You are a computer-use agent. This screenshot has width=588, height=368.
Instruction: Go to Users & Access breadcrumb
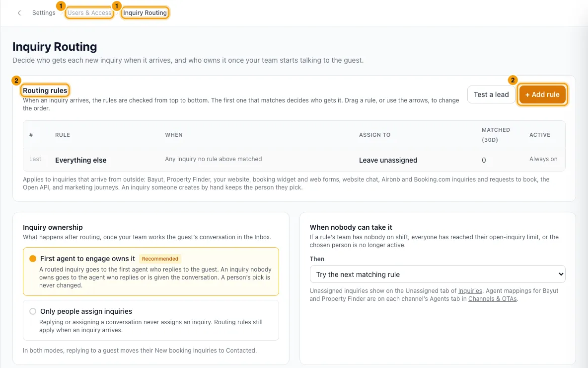[89, 13]
